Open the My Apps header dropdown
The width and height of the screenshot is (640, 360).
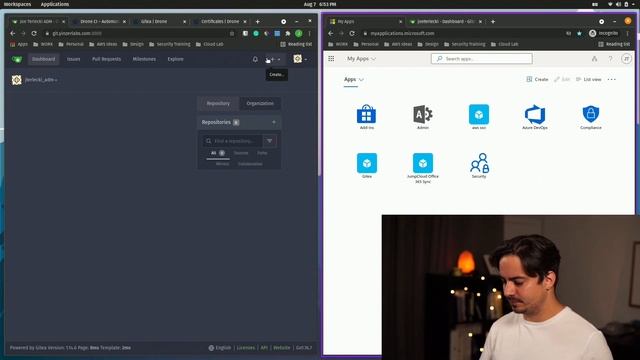pyautogui.click(x=361, y=59)
